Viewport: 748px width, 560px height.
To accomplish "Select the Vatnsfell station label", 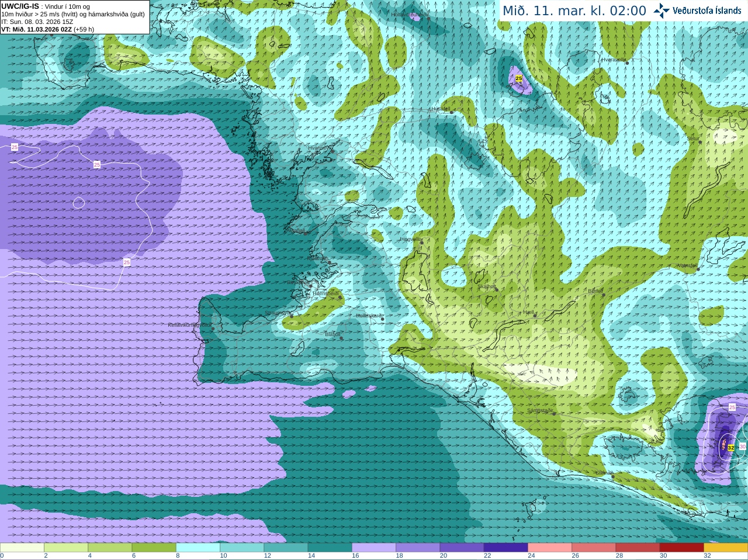I will [687, 265].
